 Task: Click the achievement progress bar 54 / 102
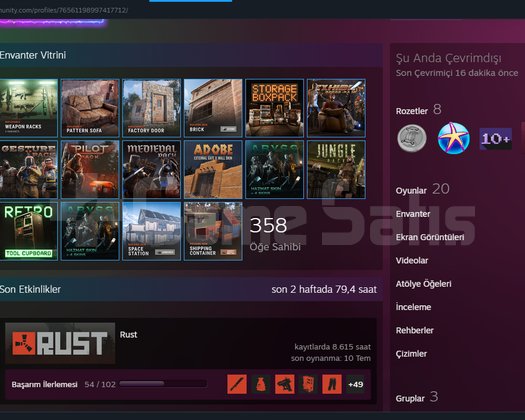(163, 384)
